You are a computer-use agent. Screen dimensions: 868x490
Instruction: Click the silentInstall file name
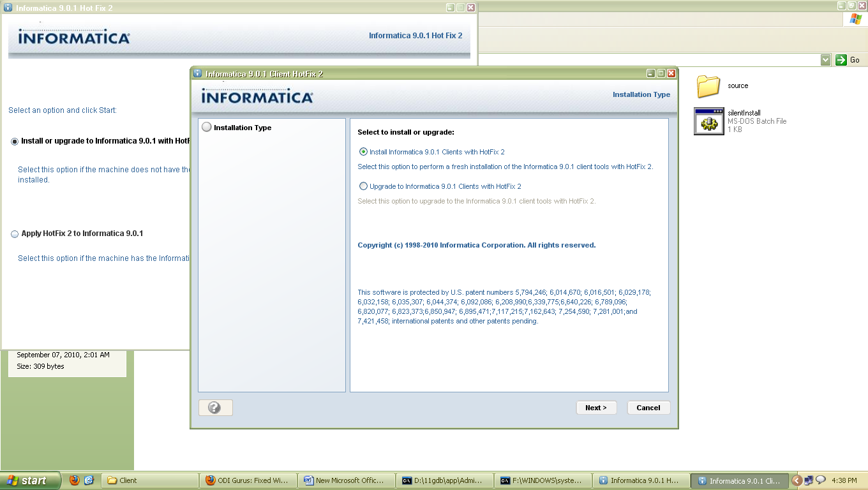click(744, 113)
